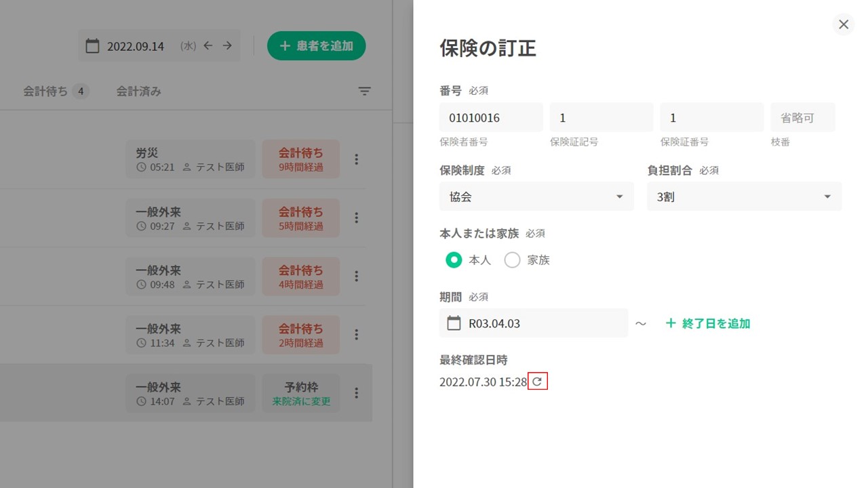The height and width of the screenshot is (488, 868).
Task: Select the 家族 radio button
Action: (x=513, y=260)
